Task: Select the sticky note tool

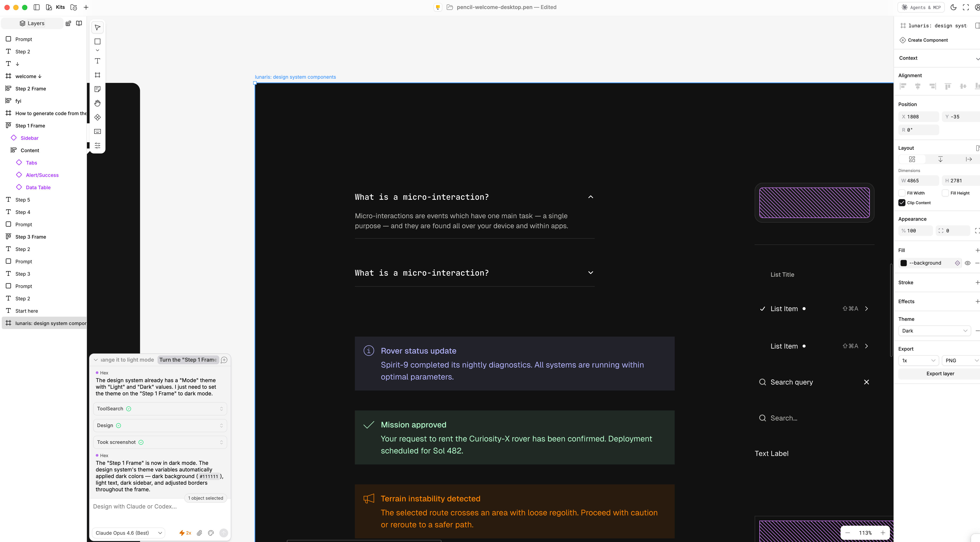Action: click(x=97, y=89)
